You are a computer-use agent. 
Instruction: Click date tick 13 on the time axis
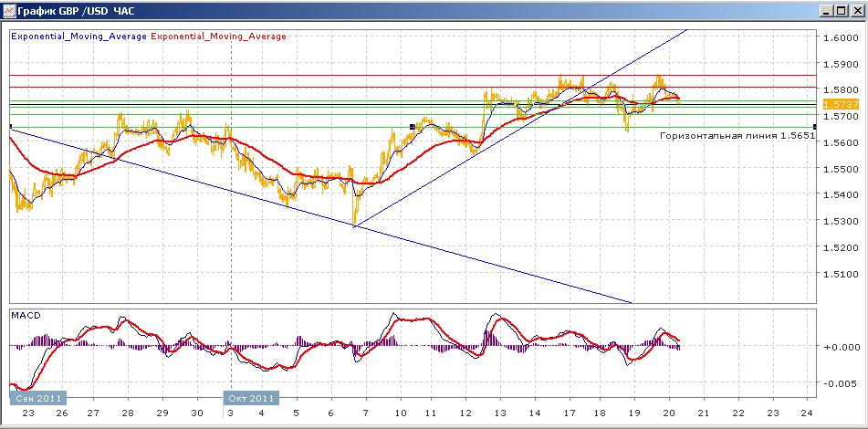[x=500, y=413]
